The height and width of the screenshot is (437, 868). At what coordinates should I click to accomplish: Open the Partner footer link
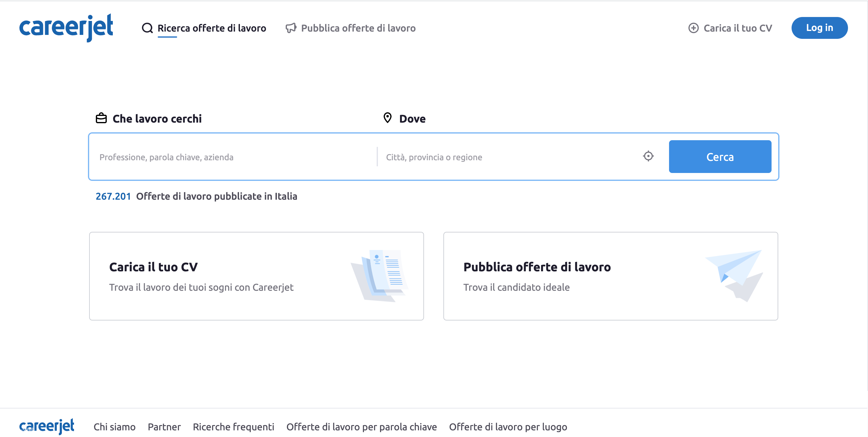coord(164,427)
